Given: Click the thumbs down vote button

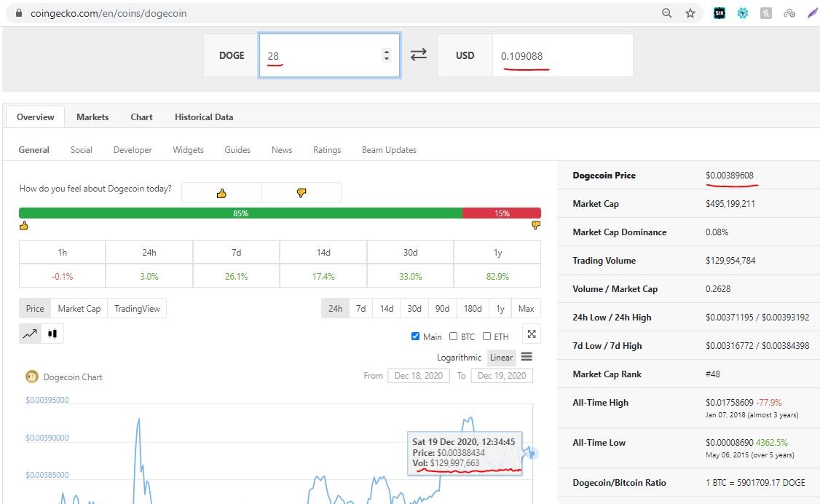Looking at the screenshot, I should (x=301, y=193).
